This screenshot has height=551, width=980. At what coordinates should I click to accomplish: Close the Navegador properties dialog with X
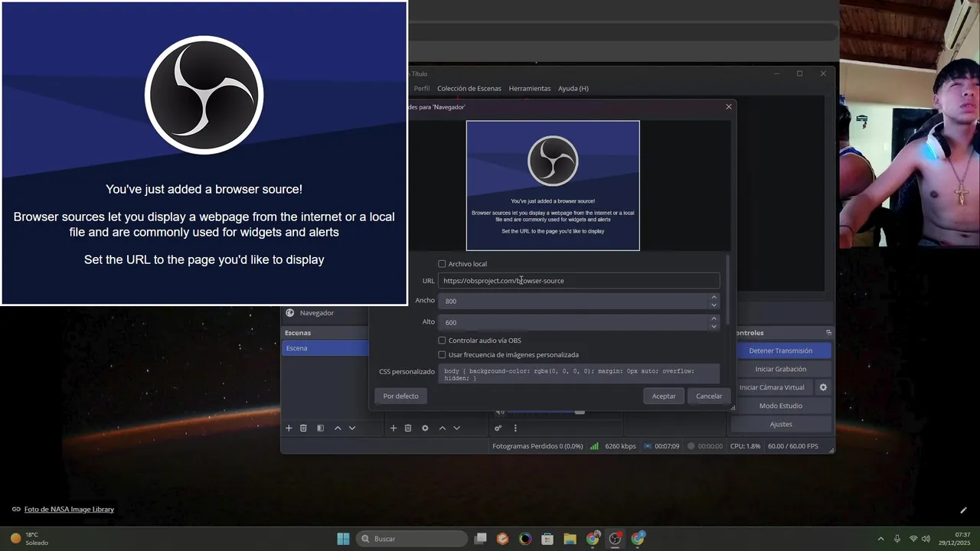pos(729,107)
